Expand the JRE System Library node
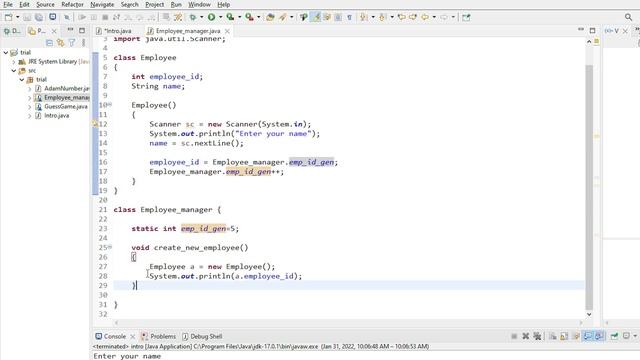640x360 pixels. point(13,62)
